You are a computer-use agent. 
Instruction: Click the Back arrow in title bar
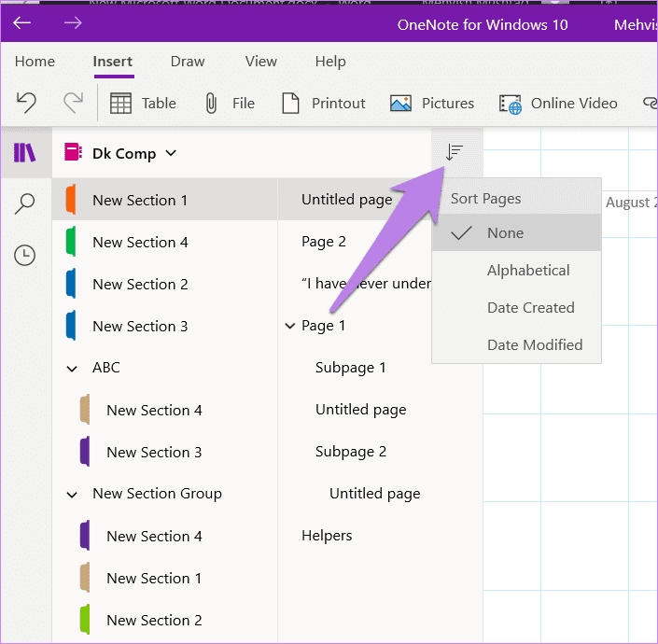coord(21,22)
